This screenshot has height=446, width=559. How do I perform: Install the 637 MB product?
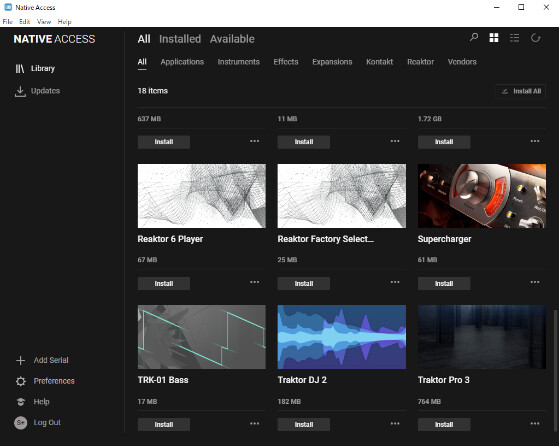coord(164,142)
